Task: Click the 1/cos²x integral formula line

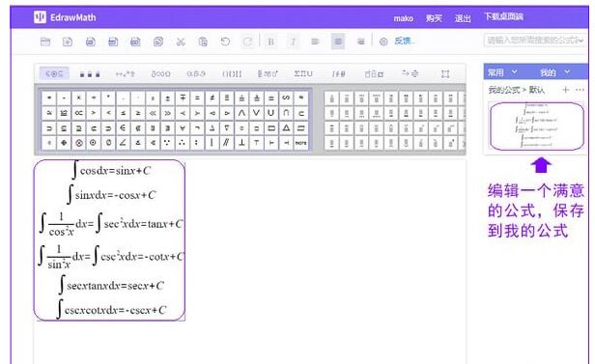Action: (x=112, y=224)
